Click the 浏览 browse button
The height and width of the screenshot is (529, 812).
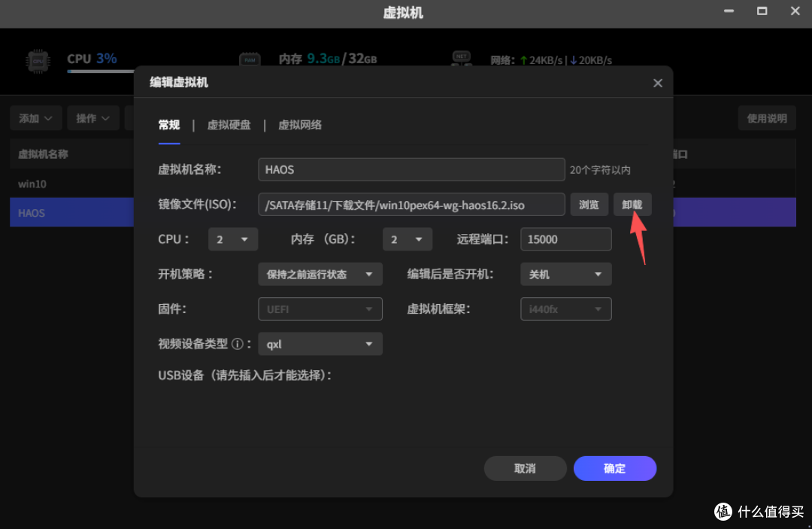pos(589,205)
